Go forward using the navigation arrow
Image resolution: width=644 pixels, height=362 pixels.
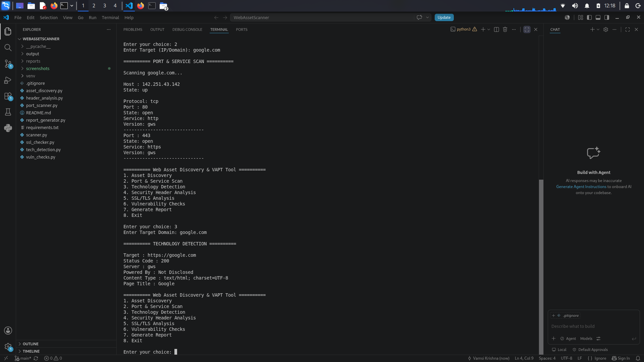coord(225,17)
